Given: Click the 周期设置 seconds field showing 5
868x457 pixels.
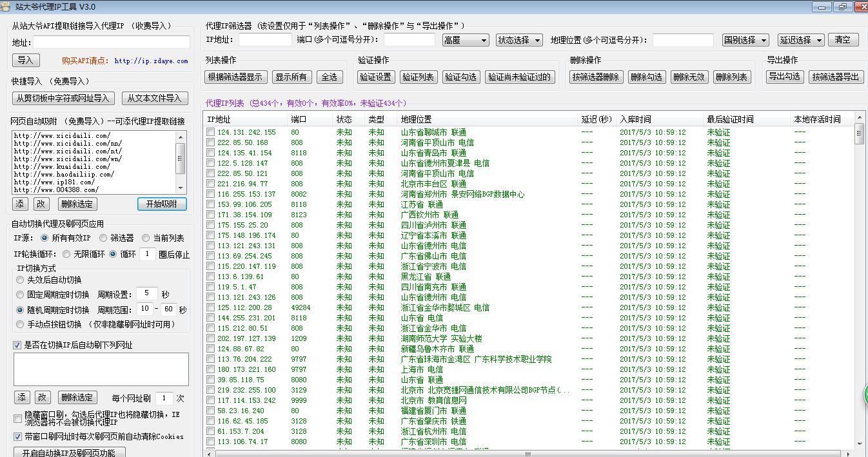Looking at the screenshot, I should [147, 294].
